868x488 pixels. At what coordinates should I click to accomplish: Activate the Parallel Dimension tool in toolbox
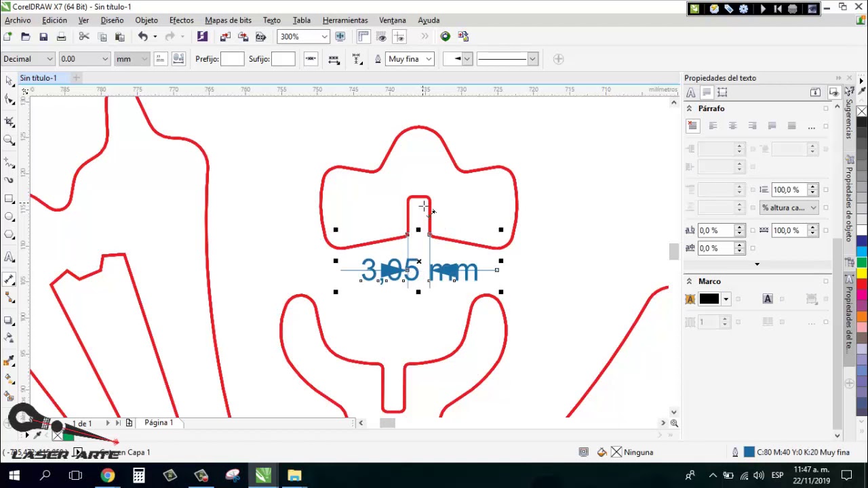9,279
